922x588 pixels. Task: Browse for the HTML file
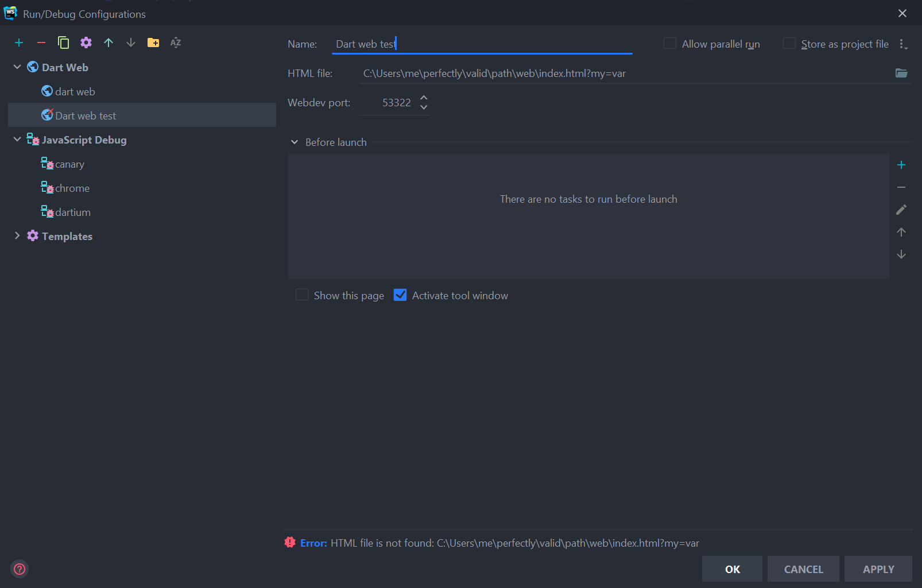pyautogui.click(x=901, y=73)
